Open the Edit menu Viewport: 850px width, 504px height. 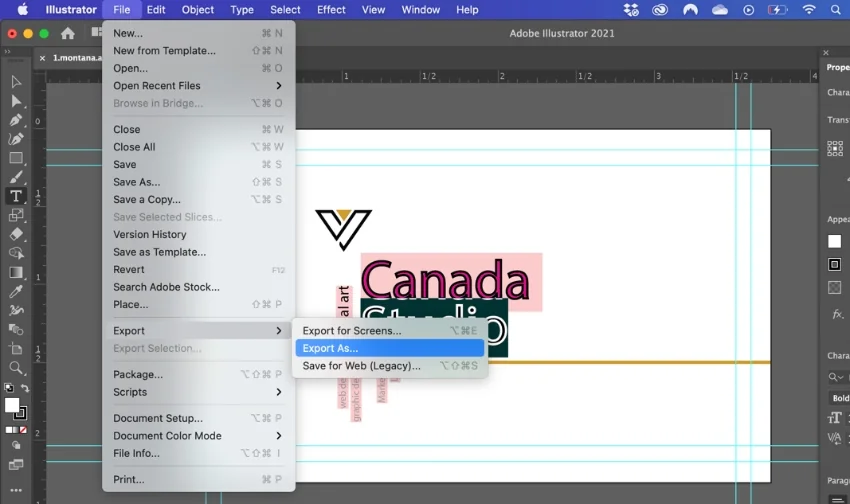[156, 10]
